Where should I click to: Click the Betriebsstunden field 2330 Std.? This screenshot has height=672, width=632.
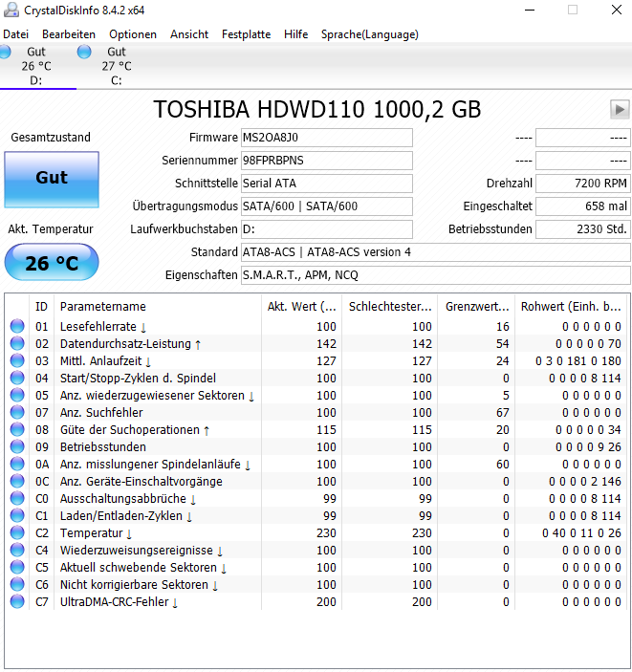[583, 229]
